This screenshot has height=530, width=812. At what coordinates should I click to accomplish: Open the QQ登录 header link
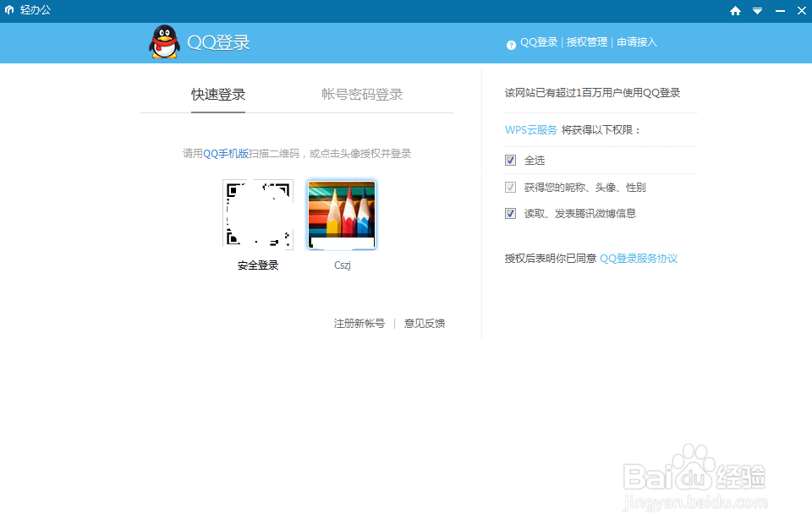click(x=539, y=42)
